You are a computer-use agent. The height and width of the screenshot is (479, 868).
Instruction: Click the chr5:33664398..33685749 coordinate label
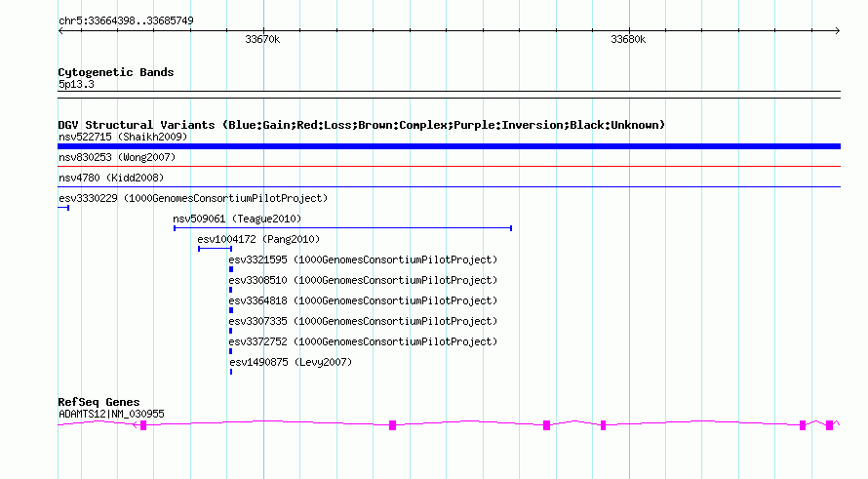click(126, 21)
